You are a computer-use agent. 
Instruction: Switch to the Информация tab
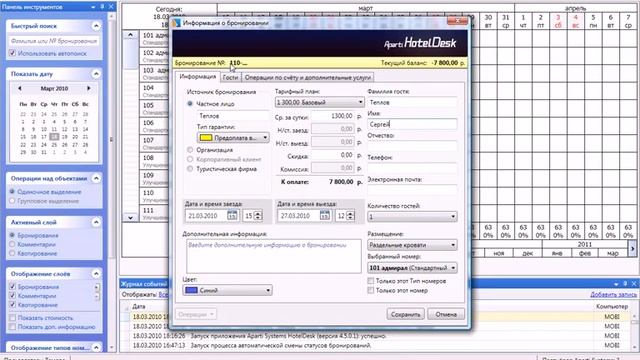coord(198,77)
